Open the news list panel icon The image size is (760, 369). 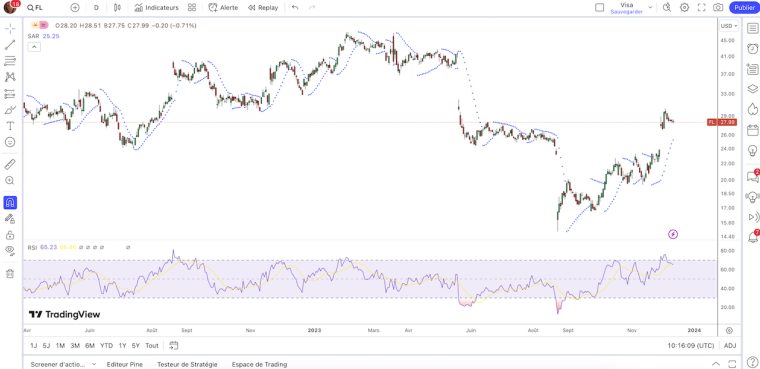(752, 69)
